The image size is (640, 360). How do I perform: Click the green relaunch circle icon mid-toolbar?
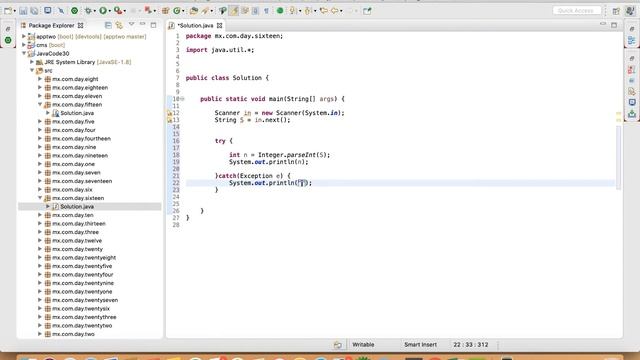click(280, 11)
